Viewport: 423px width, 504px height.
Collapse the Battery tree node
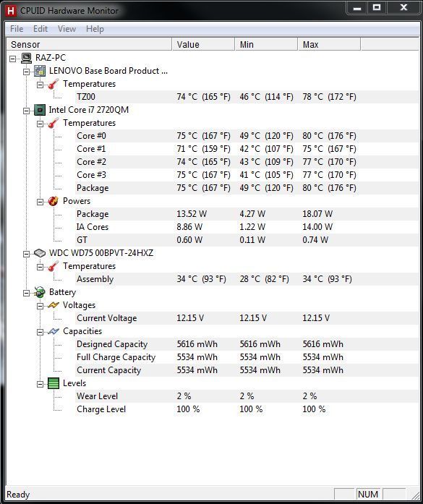(26, 293)
